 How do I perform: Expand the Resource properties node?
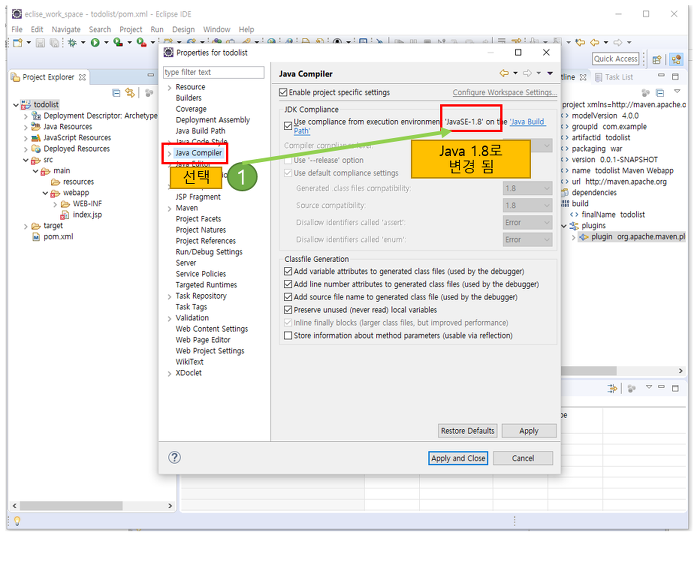pos(169,88)
